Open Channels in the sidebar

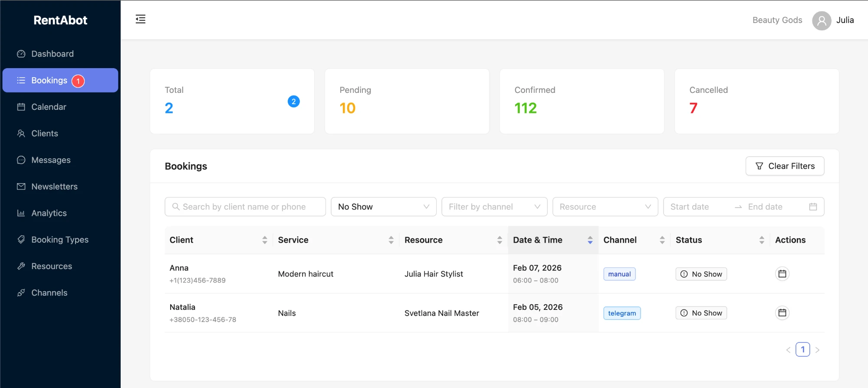[x=60, y=293]
